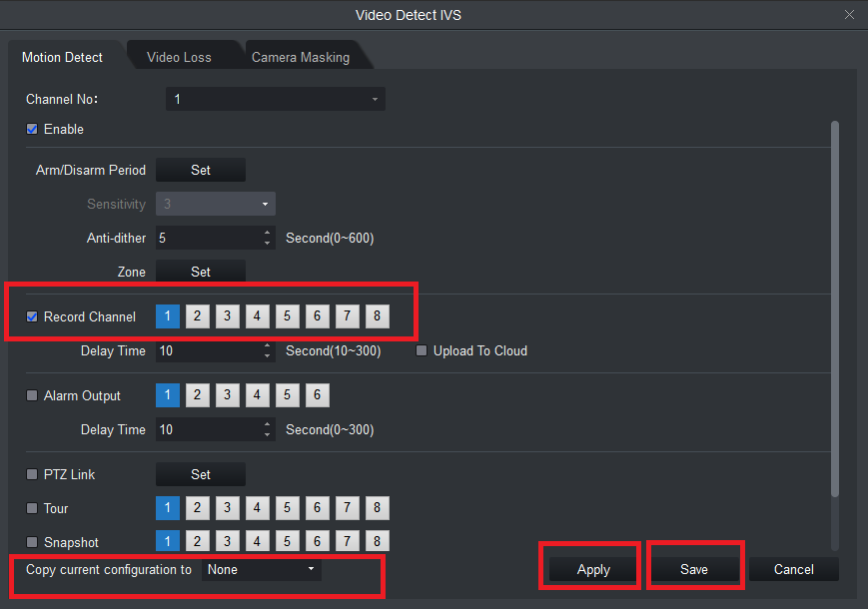Screen dimensions: 868x609
Task: Select Record Channel number 5
Action: click(288, 316)
